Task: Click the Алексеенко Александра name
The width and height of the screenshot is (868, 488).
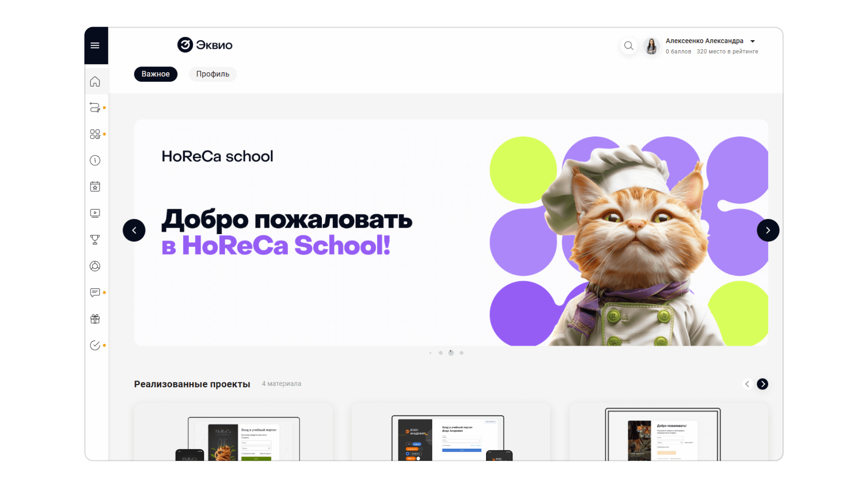Action: pyautogui.click(x=704, y=41)
